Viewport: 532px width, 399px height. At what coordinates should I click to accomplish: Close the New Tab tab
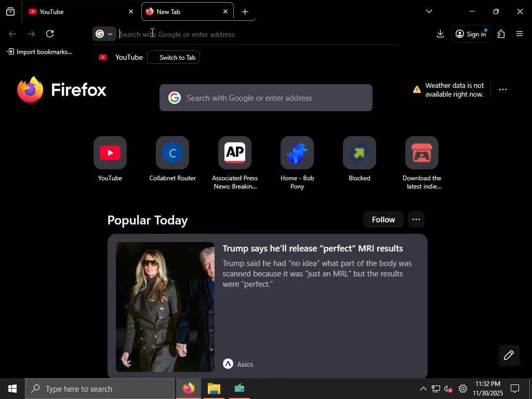225,12
